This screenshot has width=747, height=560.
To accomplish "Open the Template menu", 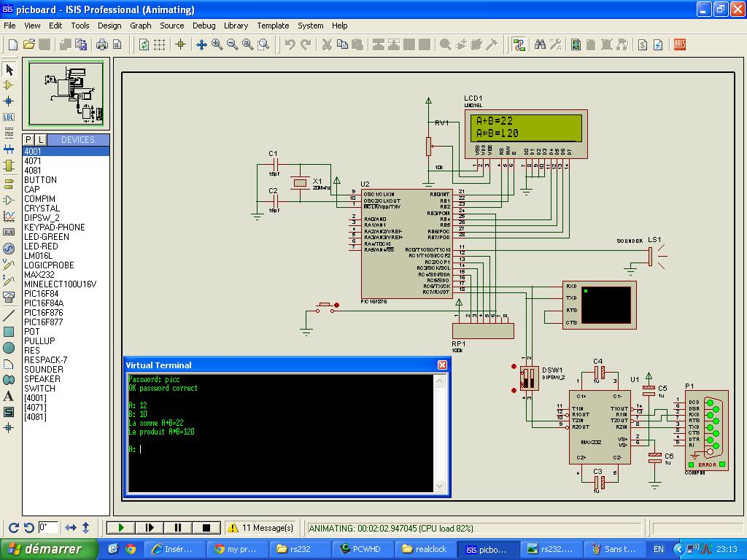I will click(x=273, y=26).
